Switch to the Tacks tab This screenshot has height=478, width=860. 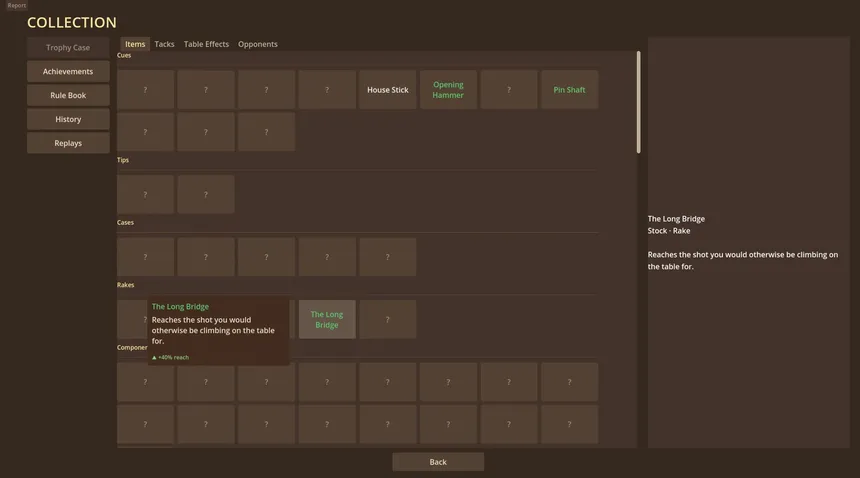pyautogui.click(x=164, y=44)
